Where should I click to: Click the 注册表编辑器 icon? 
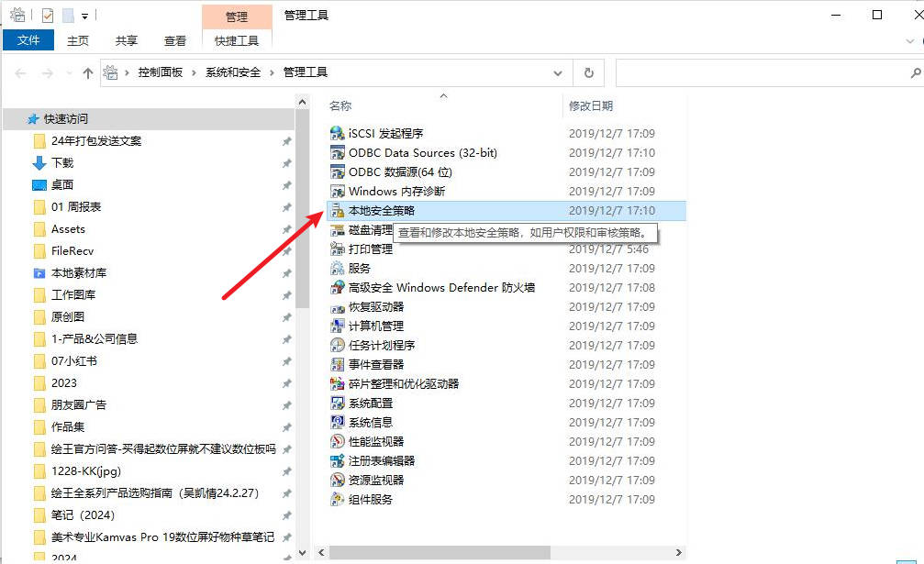(x=337, y=461)
